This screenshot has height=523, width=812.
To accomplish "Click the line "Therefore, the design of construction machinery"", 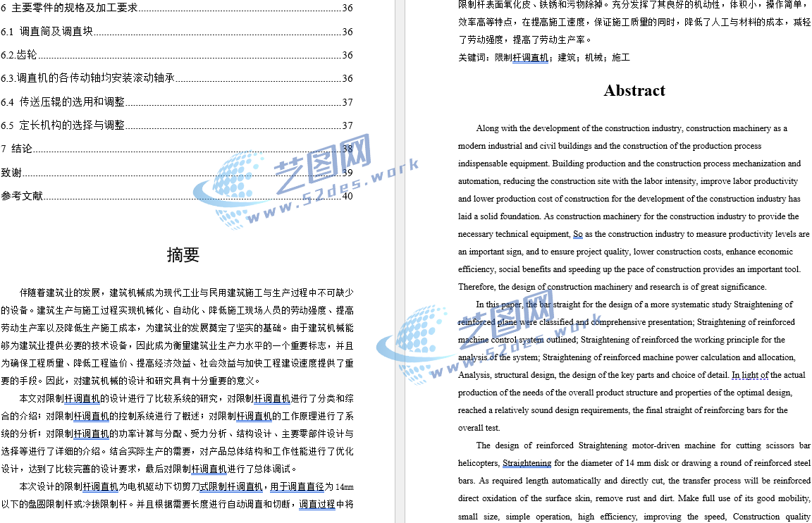I will click(x=612, y=287).
